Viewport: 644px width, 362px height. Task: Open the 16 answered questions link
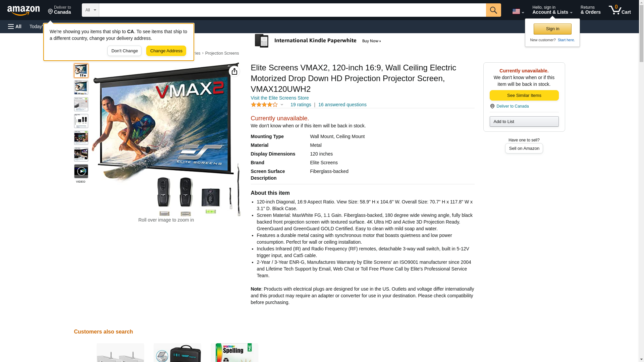(x=342, y=105)
